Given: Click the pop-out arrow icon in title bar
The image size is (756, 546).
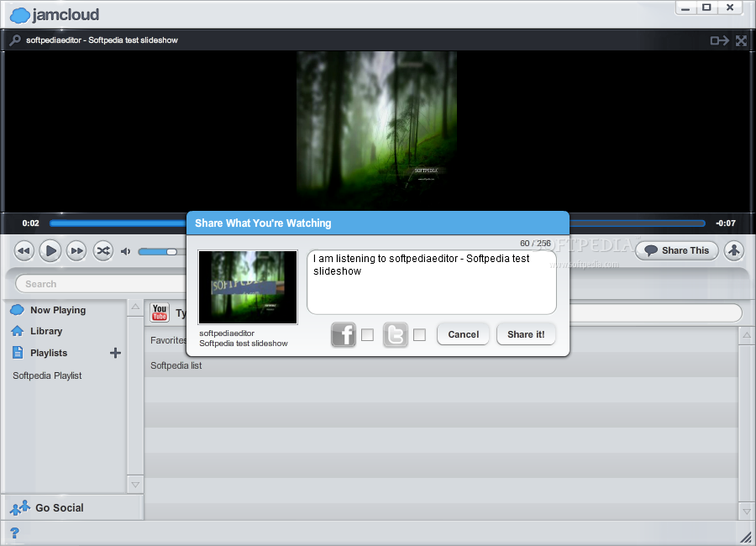Looking at the screenshot, I should coord(719,40).
